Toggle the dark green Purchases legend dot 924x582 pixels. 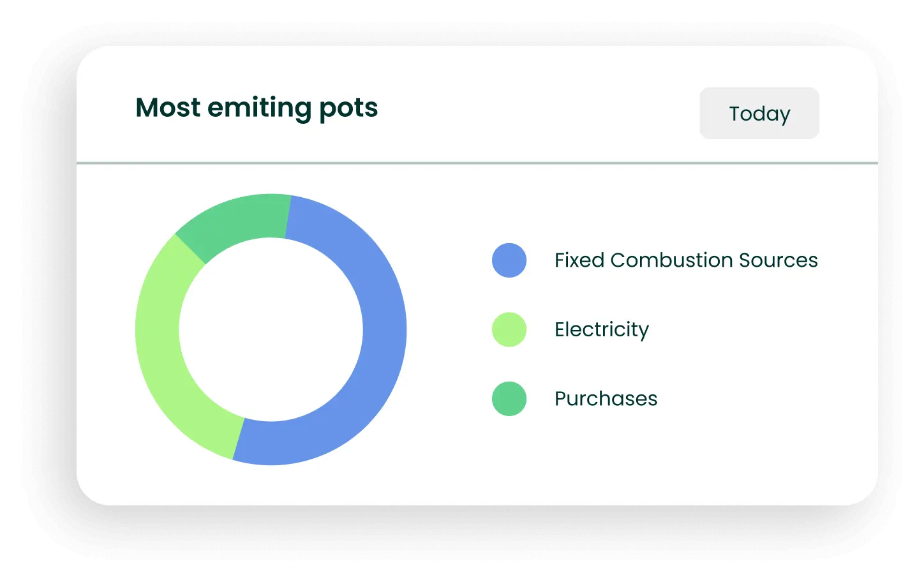[x=509, y=399]
